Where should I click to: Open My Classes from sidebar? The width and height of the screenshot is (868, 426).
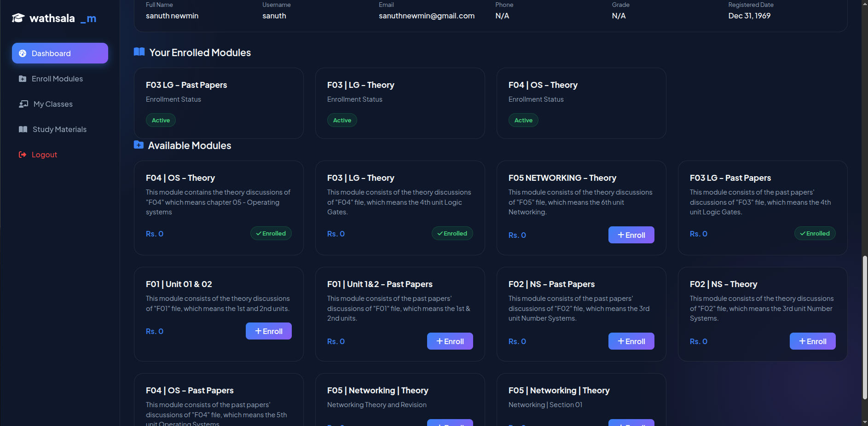point(60,104)
